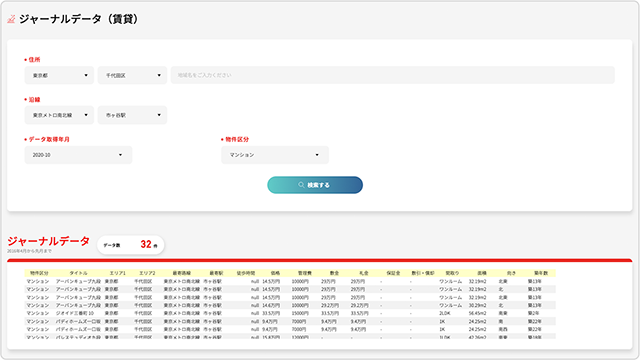Open the 東京都 prefecture dropdown
Image resolution: width=640 pixels, height=360 pixels.
59,75
